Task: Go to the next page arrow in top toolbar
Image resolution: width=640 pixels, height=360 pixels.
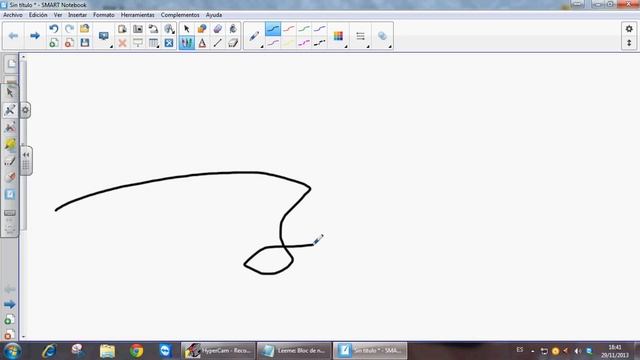Action: point(35,36)
